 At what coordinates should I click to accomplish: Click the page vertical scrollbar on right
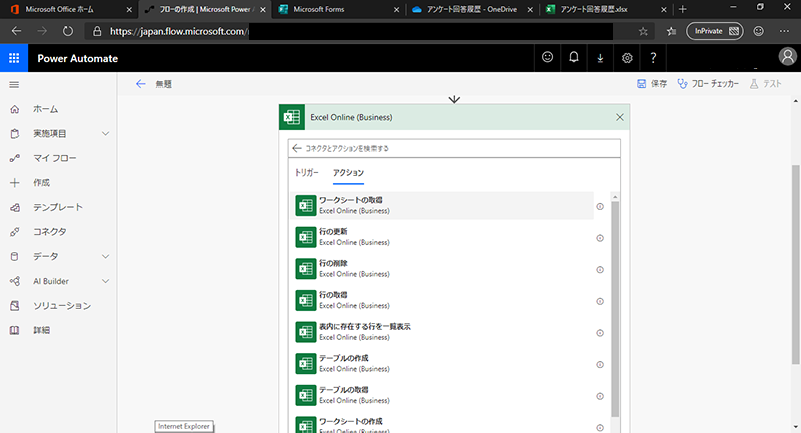pos(795,264)
